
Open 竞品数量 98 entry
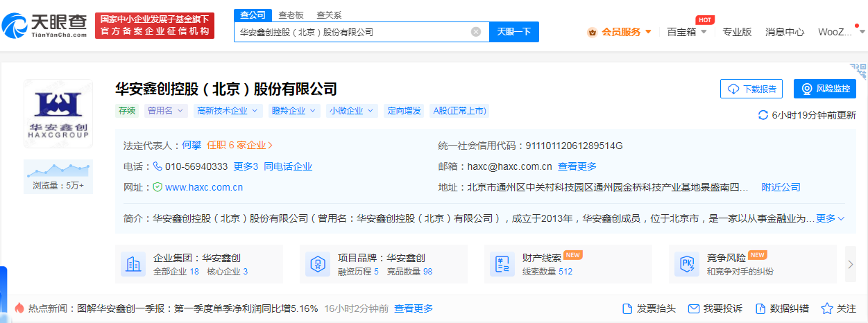coord(409,272)
